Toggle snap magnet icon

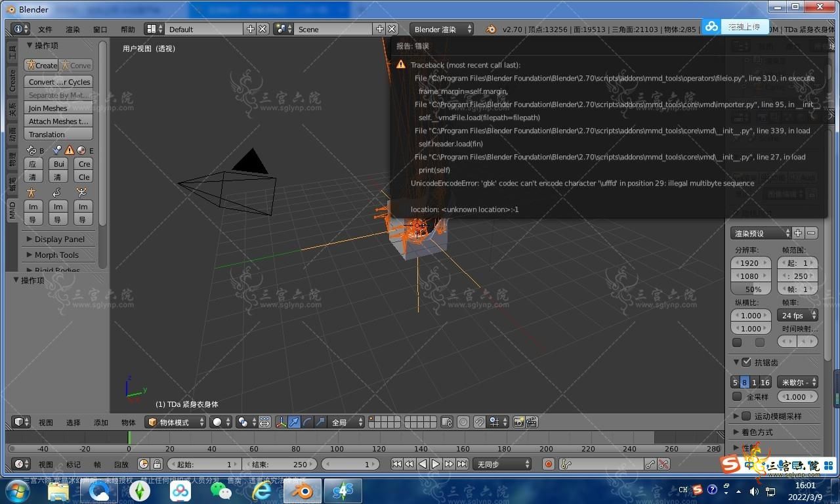pos(480,422)
